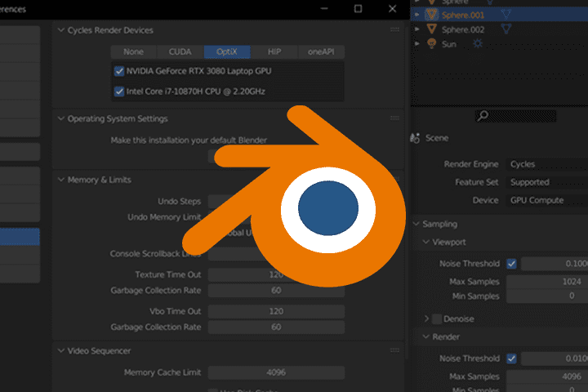Click the Sun light data icon

coord(478,43)
